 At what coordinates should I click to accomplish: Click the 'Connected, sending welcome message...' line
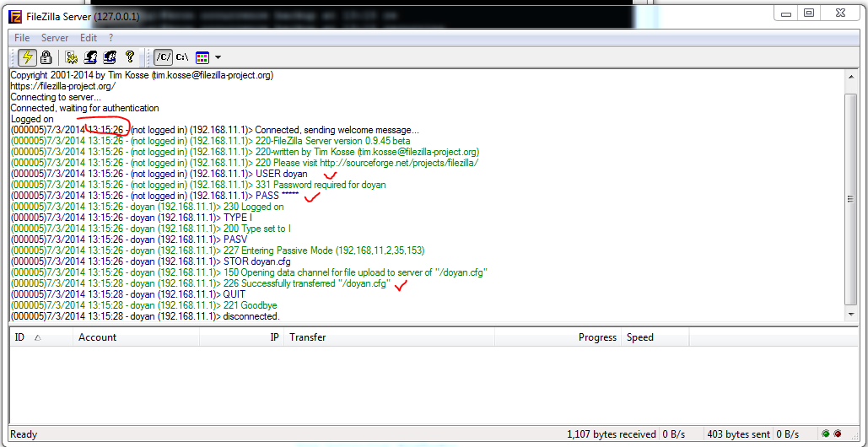215,130
